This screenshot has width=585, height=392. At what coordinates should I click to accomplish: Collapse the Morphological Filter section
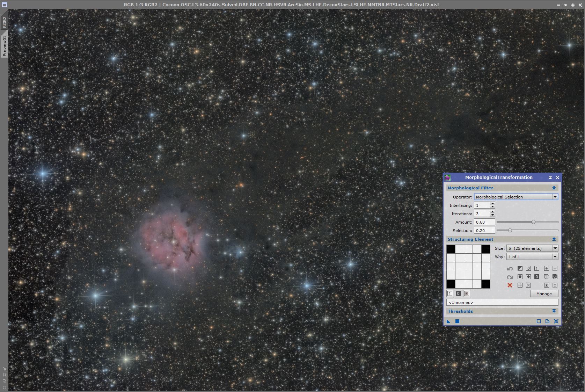554,188
